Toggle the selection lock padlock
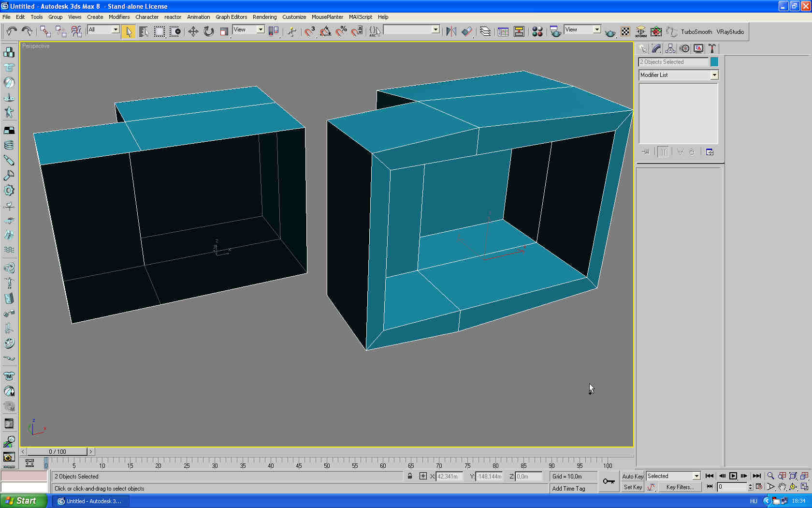 click(410, 476)
